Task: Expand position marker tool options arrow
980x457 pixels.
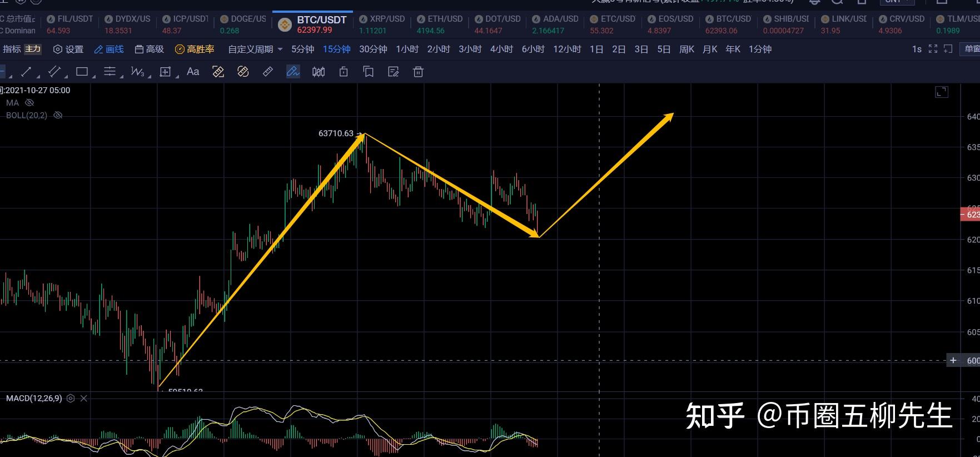Action: pos(178,76)
